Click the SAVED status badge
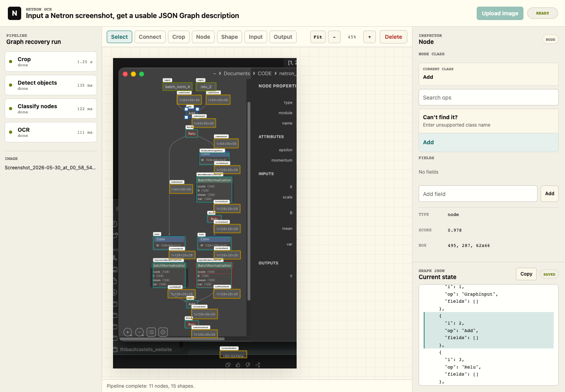Screen dimensions: 565x392 [x=549, y=274]
